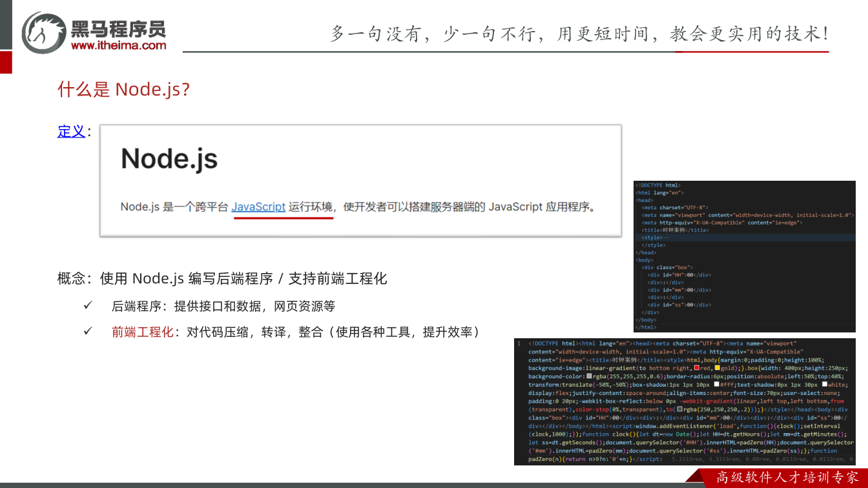Click the div id="mm" code line
The image size is (868, 488).
coord(679,290)
